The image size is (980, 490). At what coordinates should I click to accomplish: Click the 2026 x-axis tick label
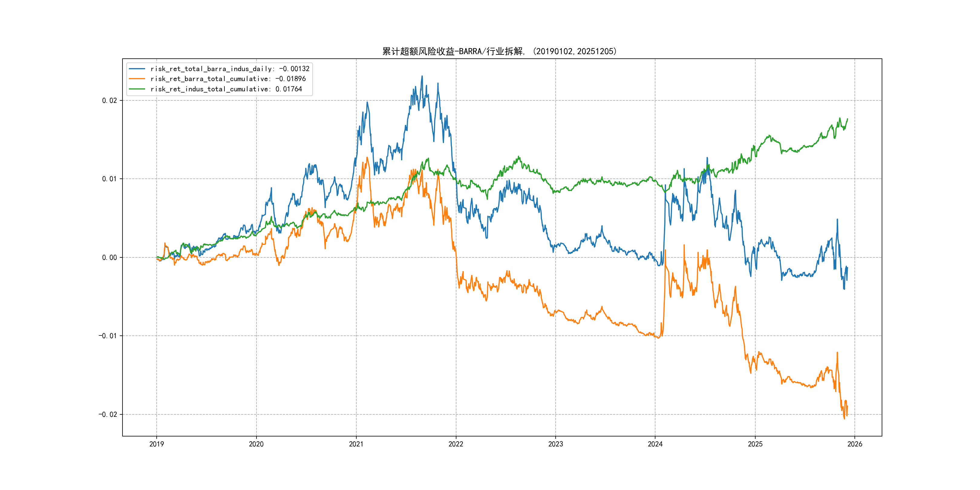click(x=855, y=444)
